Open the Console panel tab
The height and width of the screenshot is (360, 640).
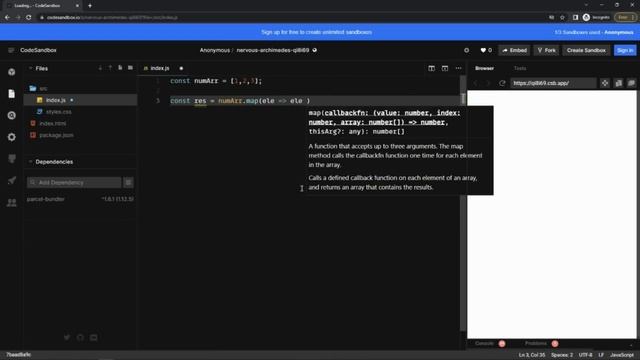[x=484, y=344]
